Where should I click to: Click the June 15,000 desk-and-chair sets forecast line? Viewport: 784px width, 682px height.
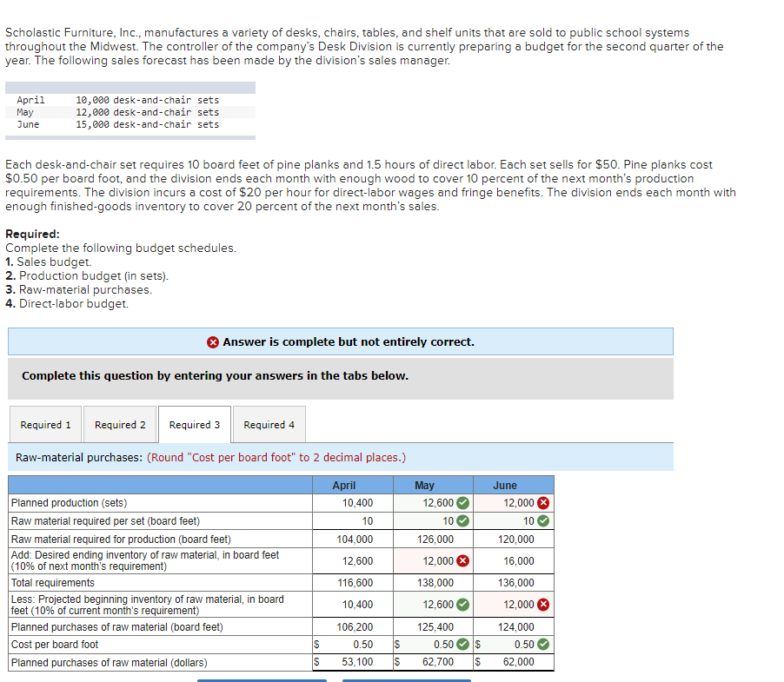117,124
